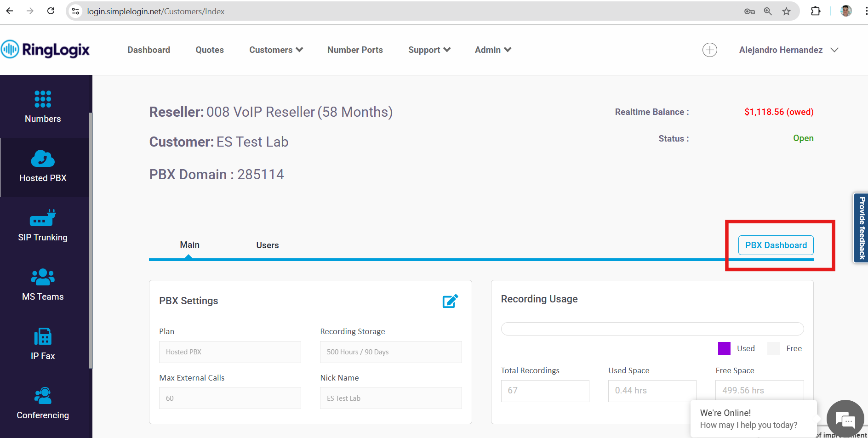Screen dimensions: 868x438
Task: Open the PBX Dashboard button
Action: [x=776, y=245]
